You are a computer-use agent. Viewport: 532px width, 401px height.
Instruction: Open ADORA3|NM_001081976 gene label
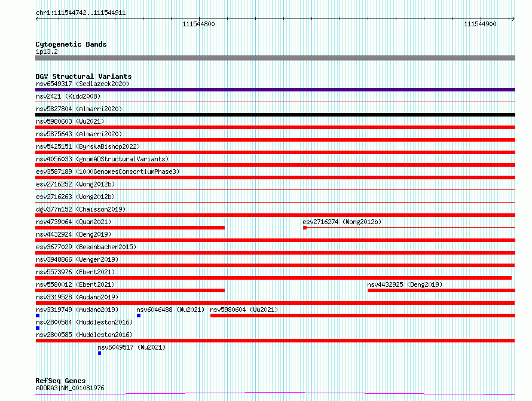click(70, 388)
